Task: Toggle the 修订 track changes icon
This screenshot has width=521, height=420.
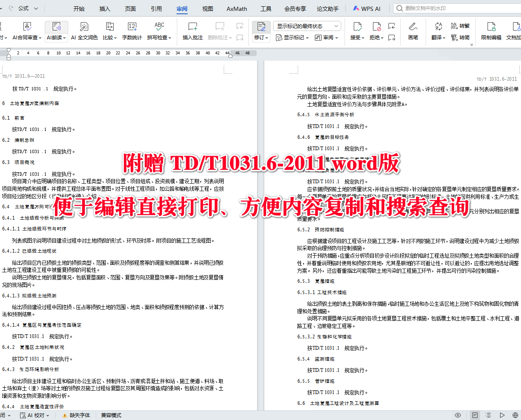Action: click(261, 27)
